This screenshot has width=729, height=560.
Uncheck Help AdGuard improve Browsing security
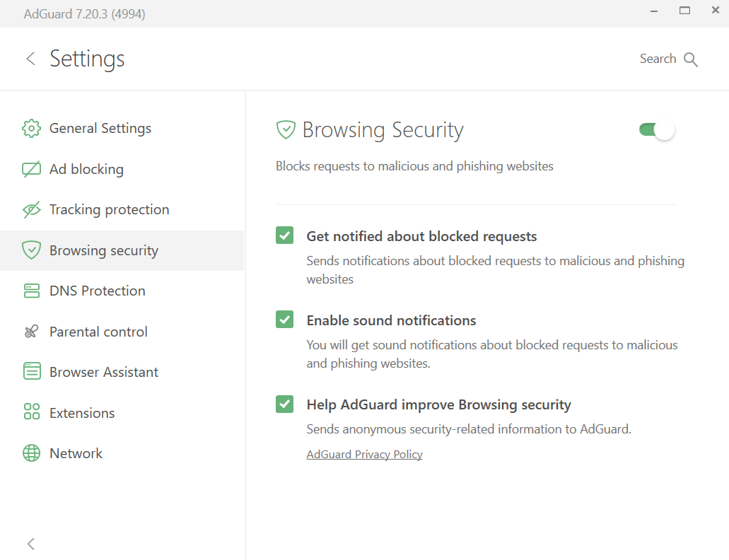[284, 404]
